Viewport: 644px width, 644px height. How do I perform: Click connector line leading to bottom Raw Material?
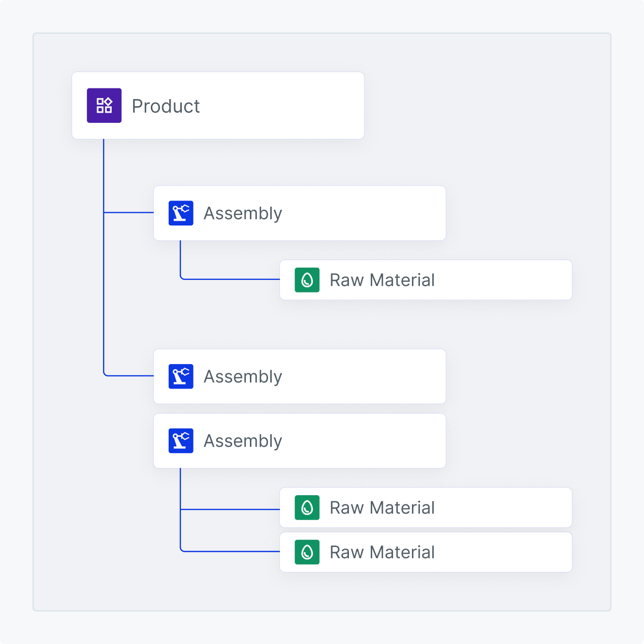[x=229, y=551]
